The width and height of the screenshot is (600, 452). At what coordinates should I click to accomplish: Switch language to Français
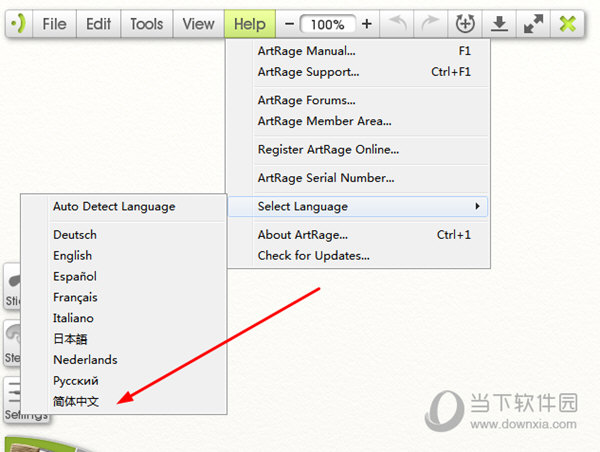click(x=124, y=297)
